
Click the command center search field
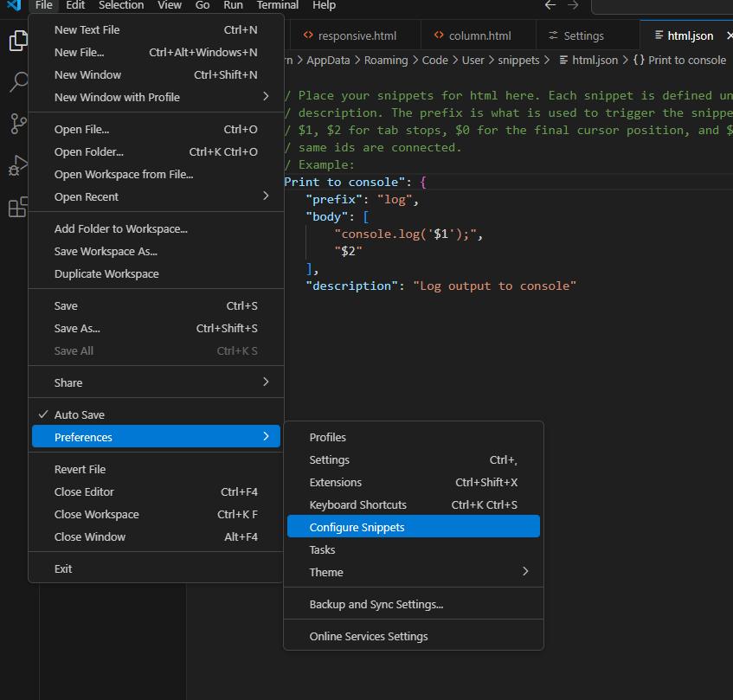click(662, 5)
